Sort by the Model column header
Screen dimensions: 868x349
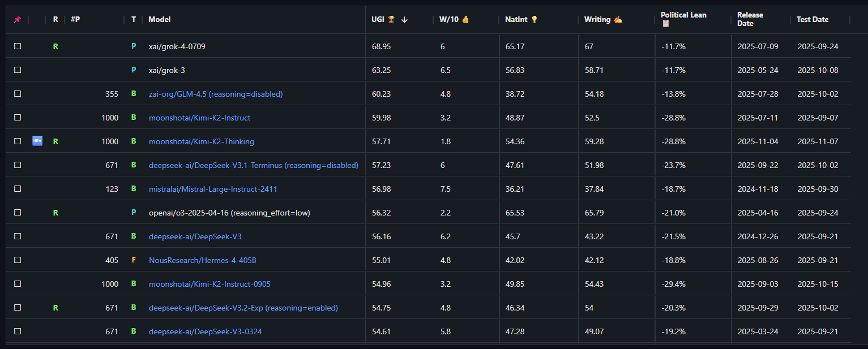click(159, 20)
